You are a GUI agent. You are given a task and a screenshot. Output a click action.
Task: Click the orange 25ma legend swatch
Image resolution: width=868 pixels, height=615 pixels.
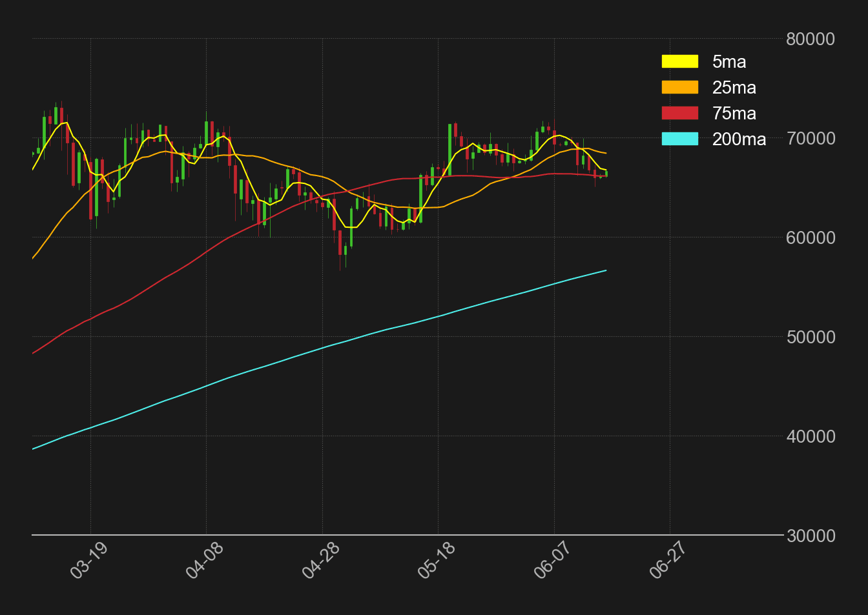point(679,88)
